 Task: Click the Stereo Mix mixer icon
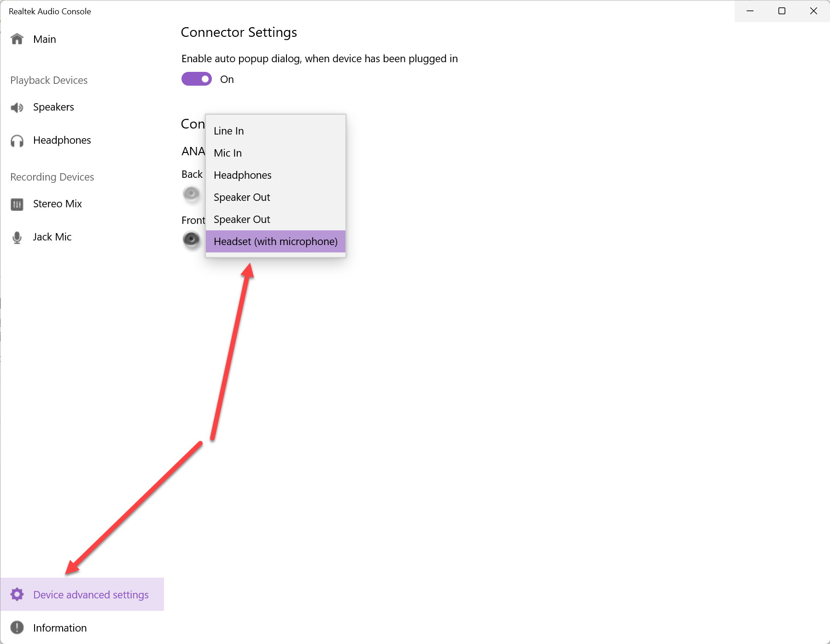(17, 204)
